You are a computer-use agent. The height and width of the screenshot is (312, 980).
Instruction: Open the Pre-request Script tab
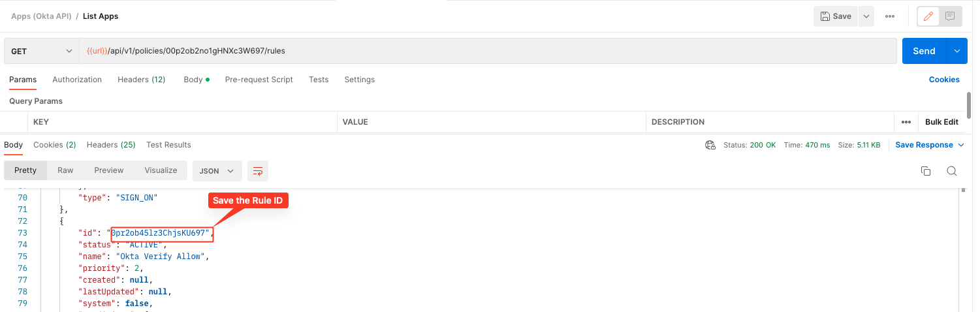pyautogui.click(x=259, y=80)
